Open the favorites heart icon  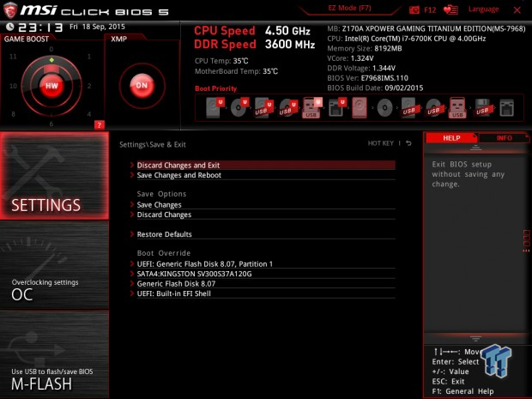click(450, 9)
